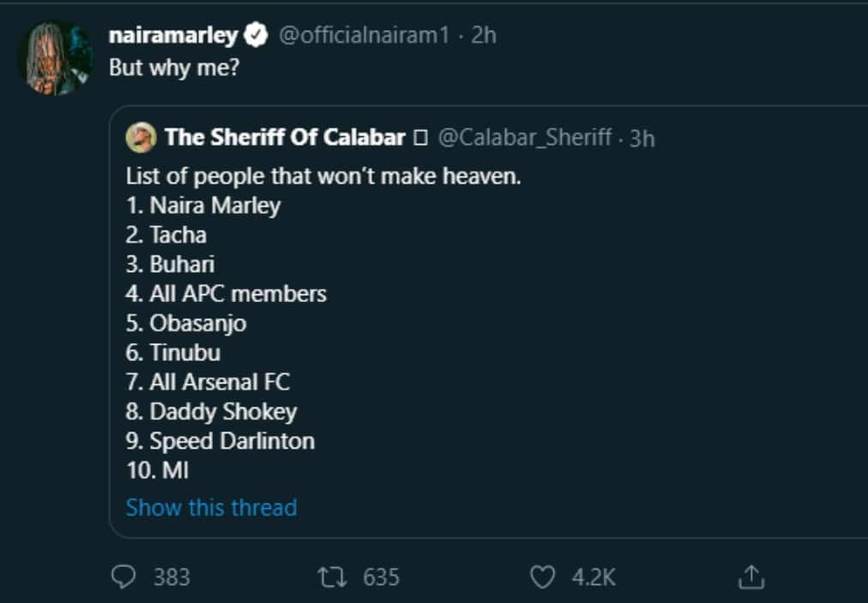Open the 2h tweet timestamp
Viewport: 868px width, 603px height.
(484, 35)
